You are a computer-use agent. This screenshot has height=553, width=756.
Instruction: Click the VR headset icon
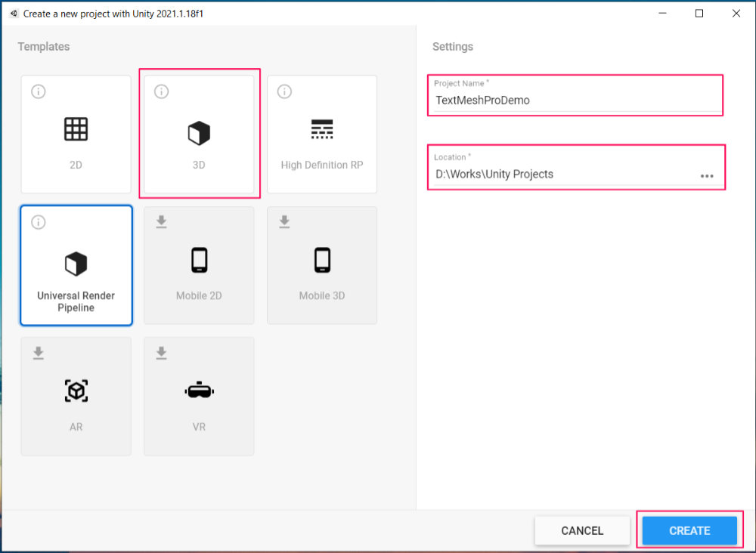[199, 390]
